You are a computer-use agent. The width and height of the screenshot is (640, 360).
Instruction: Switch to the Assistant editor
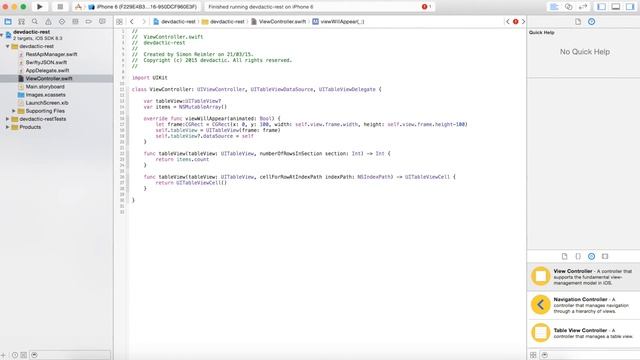[x=569, y=7]
